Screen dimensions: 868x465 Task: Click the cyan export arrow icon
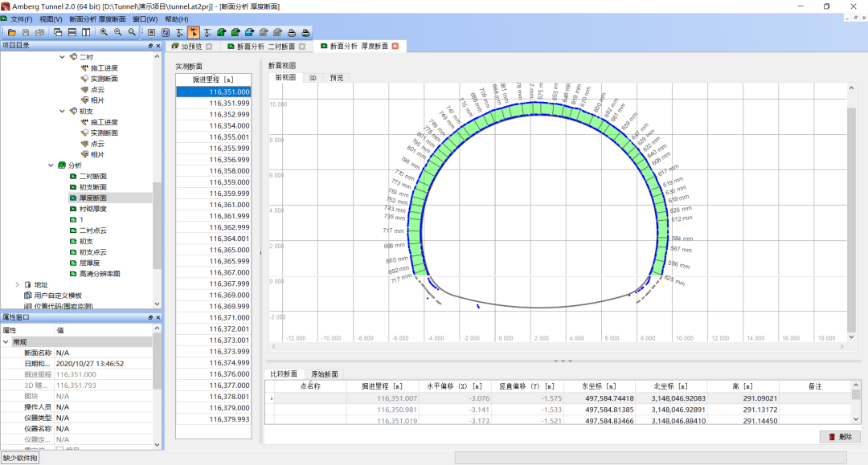click(x=250, y=33)
